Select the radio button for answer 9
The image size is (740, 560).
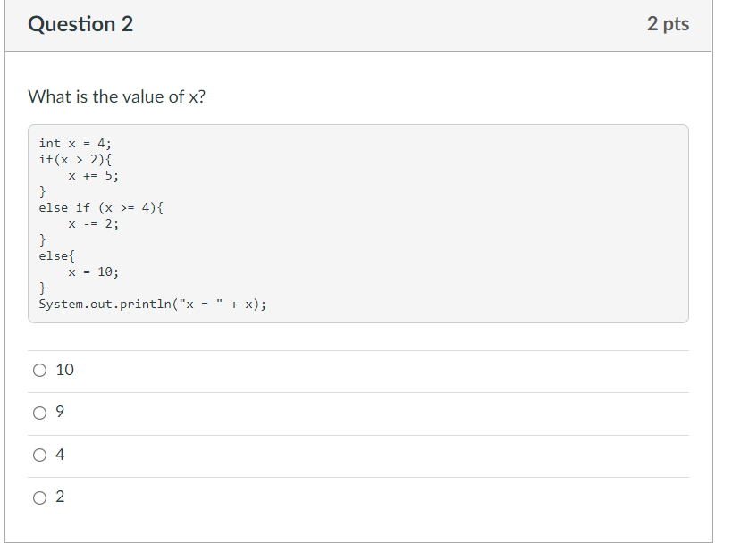click(x=39, y=413)
